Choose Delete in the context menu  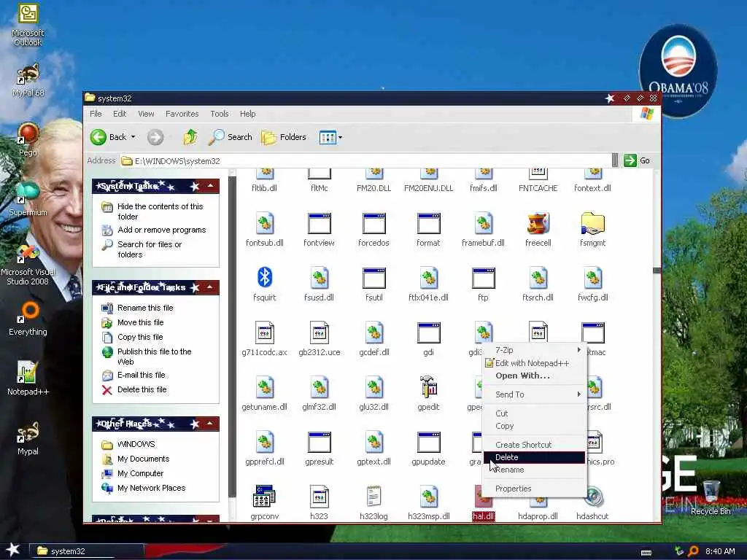tap(534, 457)
